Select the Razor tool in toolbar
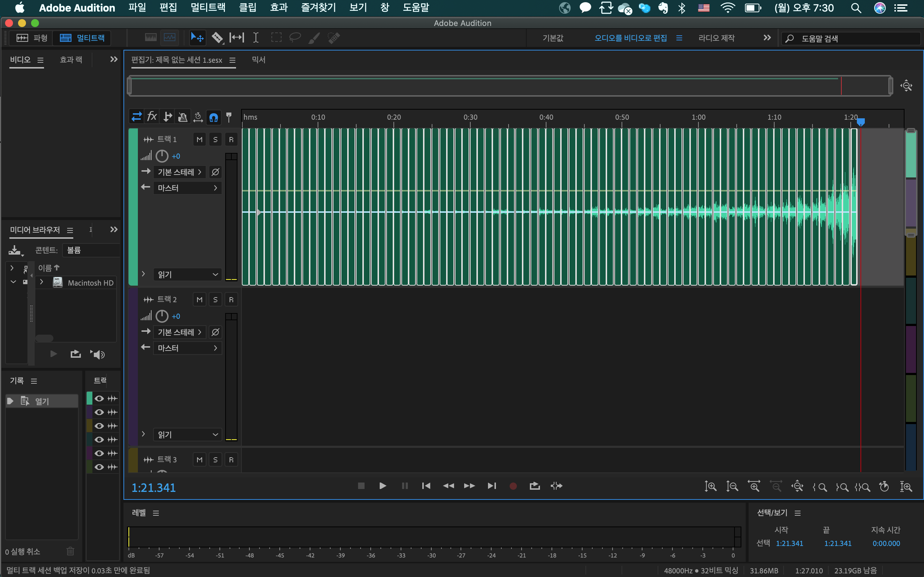This screenshot has height=577, width=924. click(217, 38)
